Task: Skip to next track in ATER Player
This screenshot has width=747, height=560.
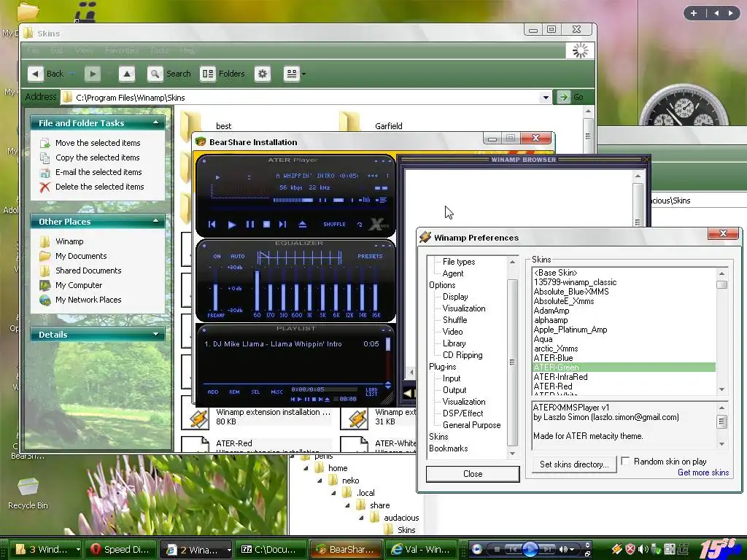Action: (x=283, y=225)
